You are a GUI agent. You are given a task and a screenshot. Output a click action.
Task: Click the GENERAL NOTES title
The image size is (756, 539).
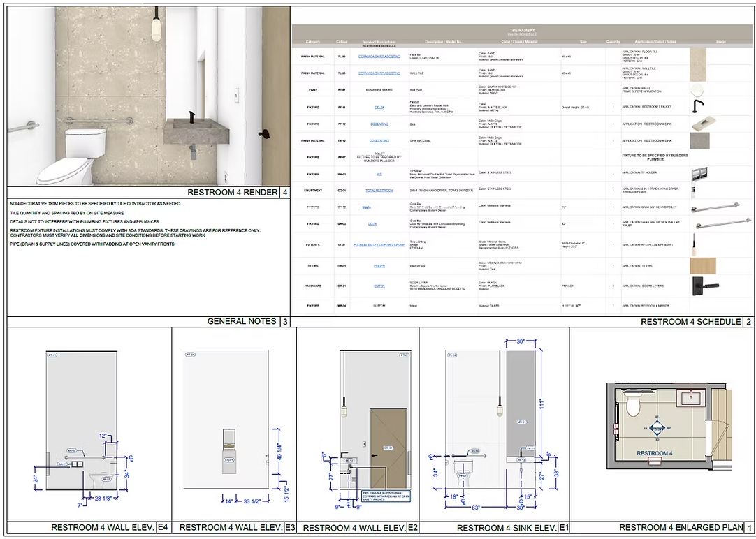point(242,321)
